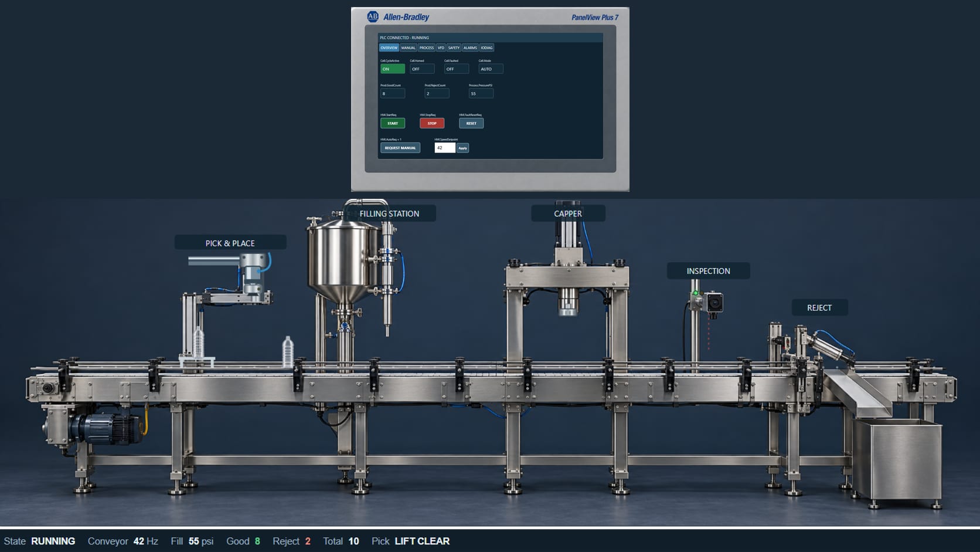Hit the red STOP button
Screen dimensions: 980x552
432,123
